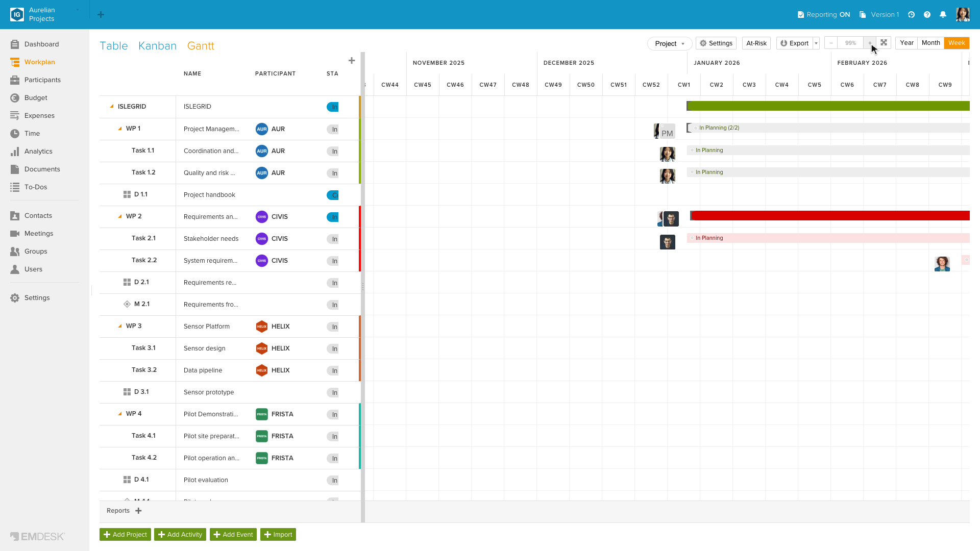Open the Export options dropdown arrow
This screenshot has width=980, height=551.
816,43
